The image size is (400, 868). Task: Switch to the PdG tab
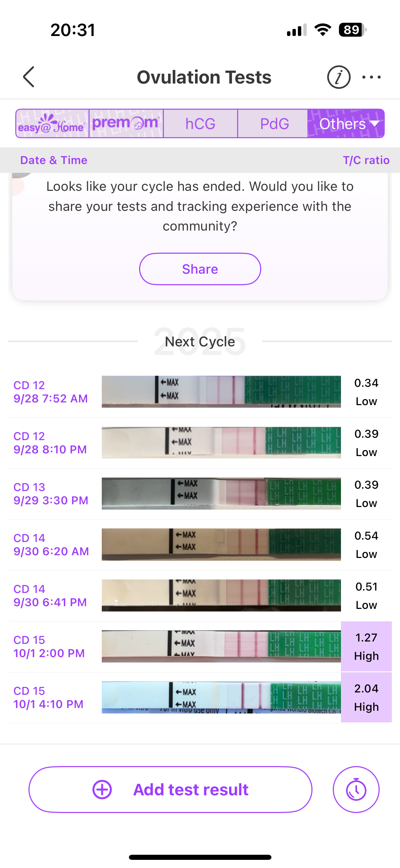(x=274, y=124)
